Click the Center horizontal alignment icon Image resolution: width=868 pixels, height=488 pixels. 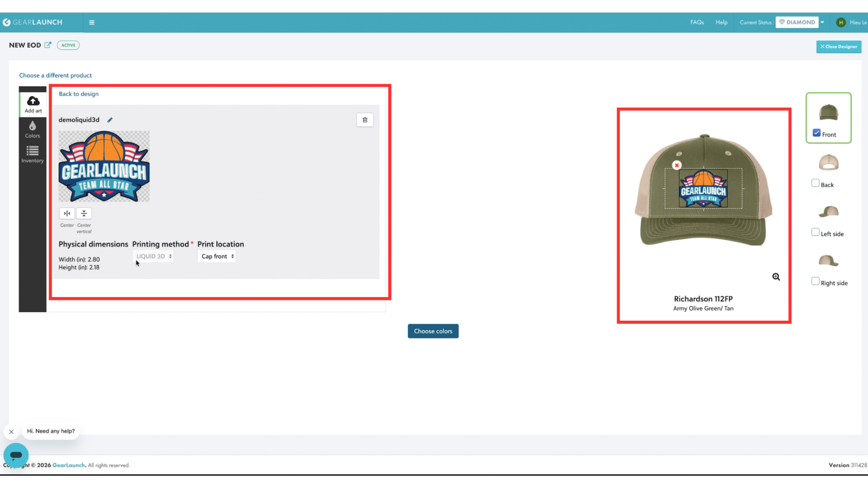67,213
